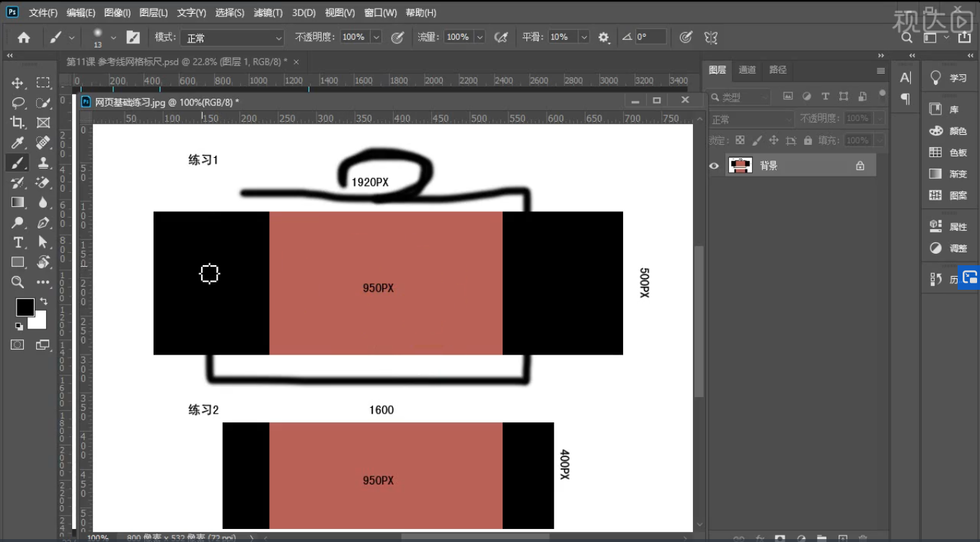This screenshot has width=980, height=542.
Task: Open the 滤镜(T) menu
Action: (x=268, y=13)
